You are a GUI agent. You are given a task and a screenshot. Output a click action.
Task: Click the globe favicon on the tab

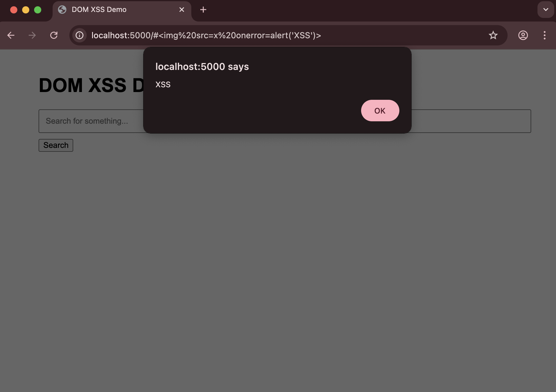point(62,10)
